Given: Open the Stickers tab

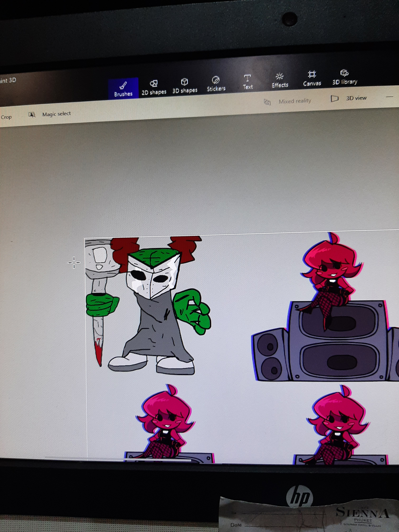Looking at the screenshot, I should (216, 84).
